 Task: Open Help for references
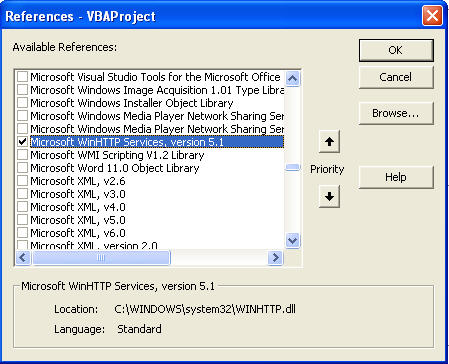tap(396, 177)
